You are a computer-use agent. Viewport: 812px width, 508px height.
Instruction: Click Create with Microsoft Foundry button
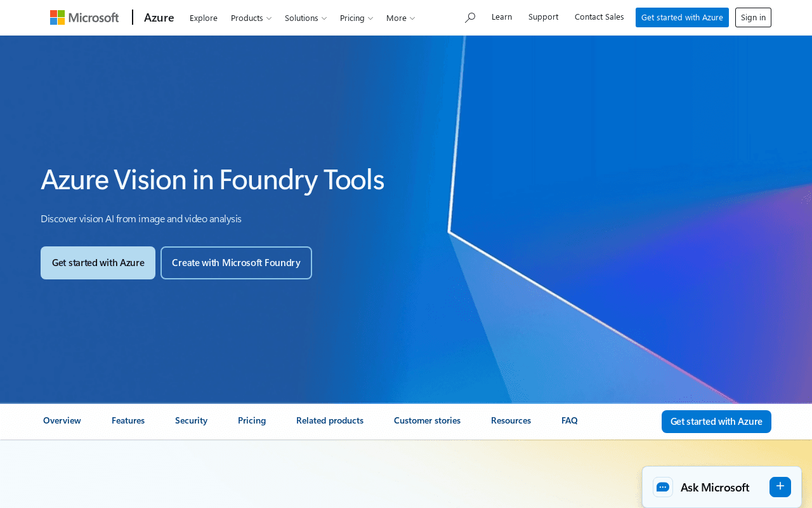[236, 263]
